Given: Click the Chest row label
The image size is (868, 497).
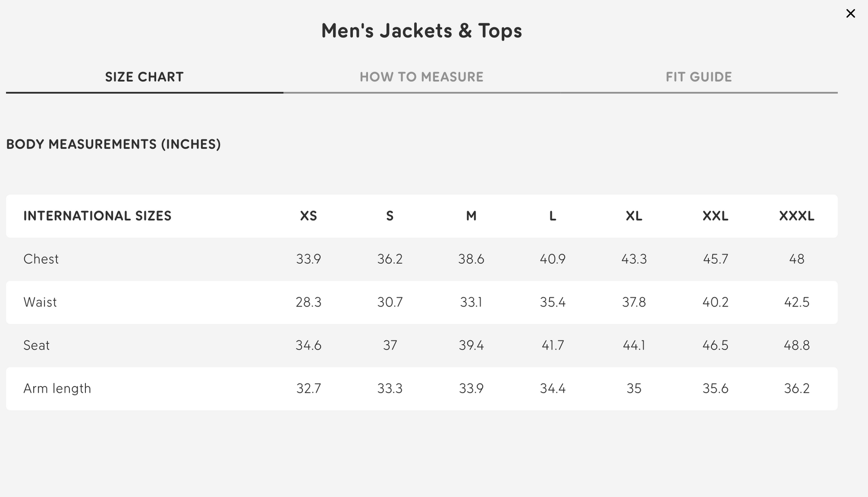Looking at the screenshot, I should point(41,259).
